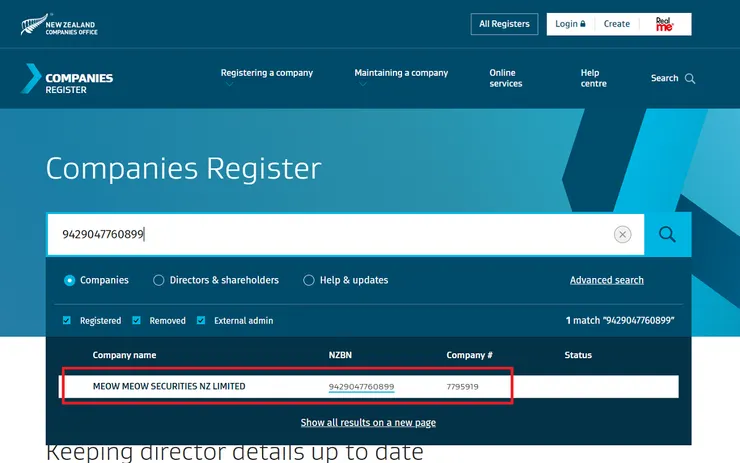Clear the search field with the X icon
The image size is (740, 463).
622,234
